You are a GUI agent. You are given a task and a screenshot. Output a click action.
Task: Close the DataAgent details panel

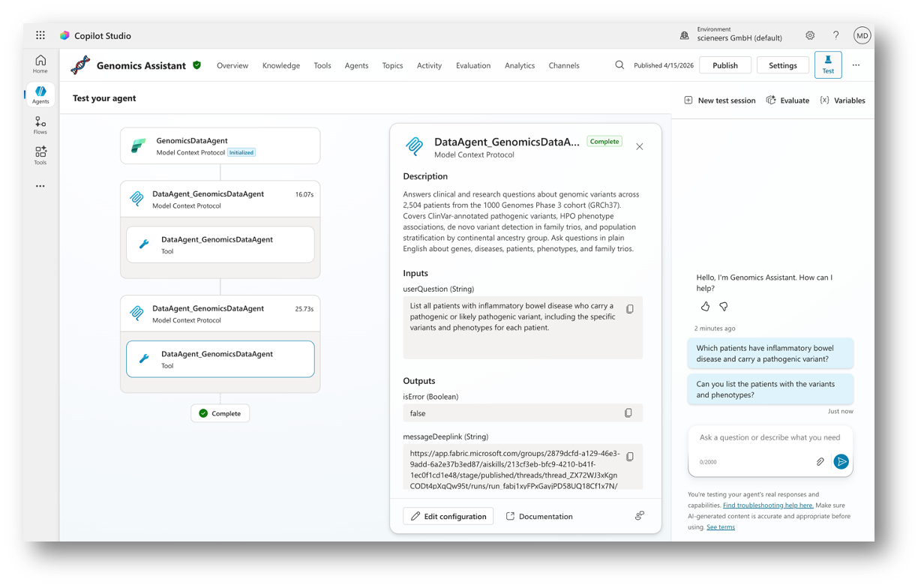[x=640, y=147]
